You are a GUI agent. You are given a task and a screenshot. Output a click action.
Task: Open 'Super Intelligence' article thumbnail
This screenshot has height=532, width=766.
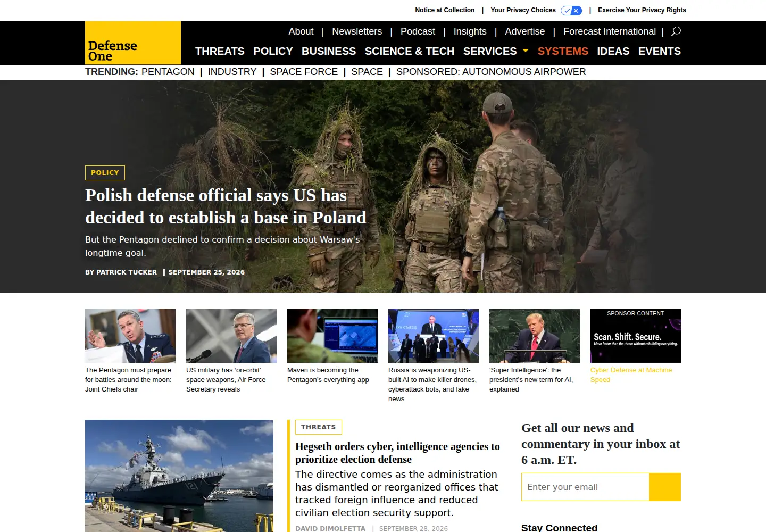pos(535,336)
